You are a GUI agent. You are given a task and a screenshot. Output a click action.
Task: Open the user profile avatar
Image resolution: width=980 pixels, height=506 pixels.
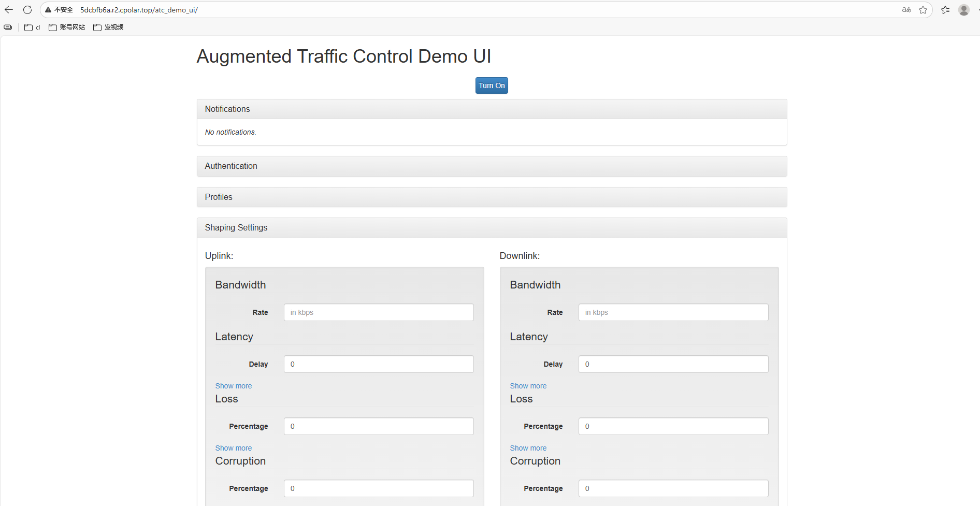(x=964, y=10)
